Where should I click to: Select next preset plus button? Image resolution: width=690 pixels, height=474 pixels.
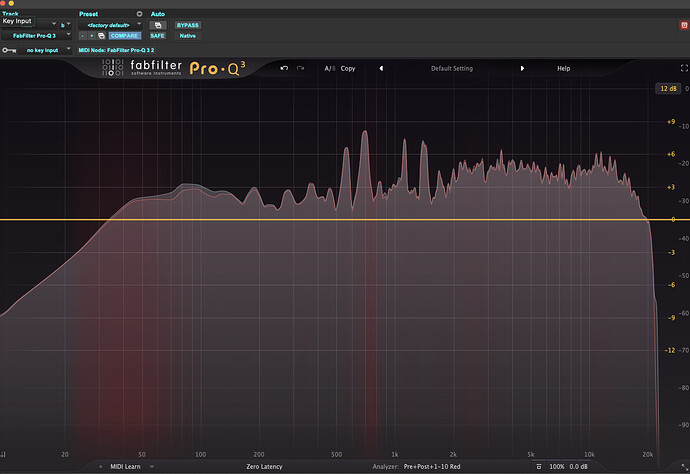coord(92,36)
